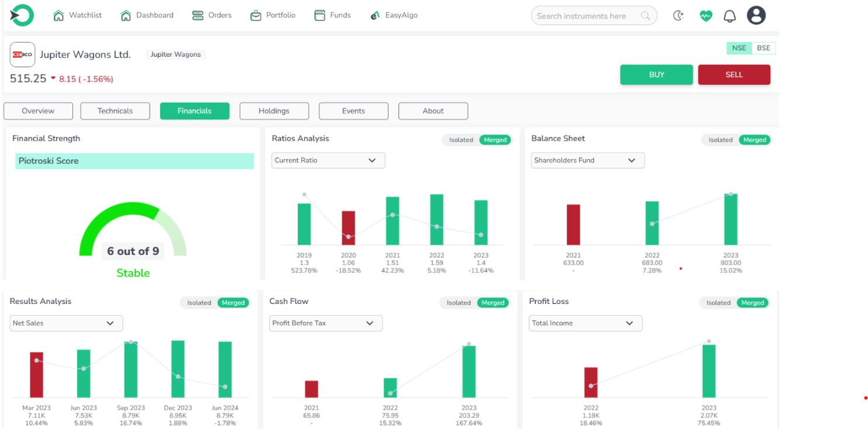Image resolution: width=868 pixels, height=432 pixels.
Task: Open the Holdings tab
Action: 274,111
